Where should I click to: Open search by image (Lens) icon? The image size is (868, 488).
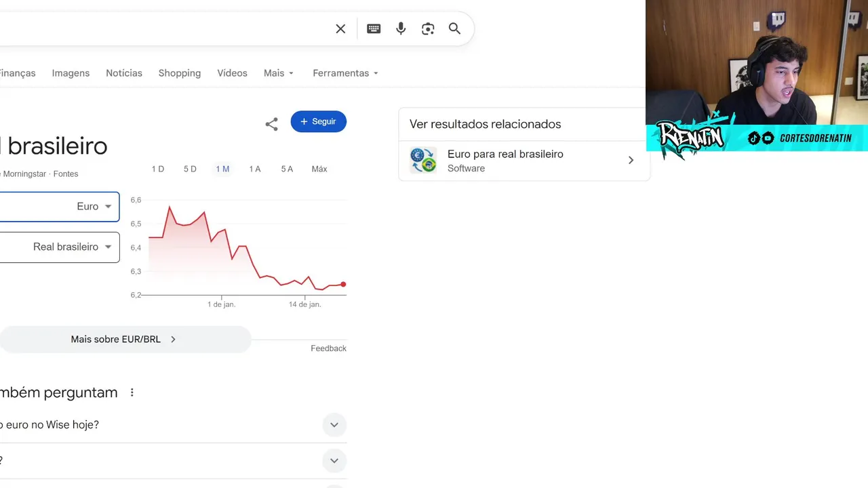(428, 28)
